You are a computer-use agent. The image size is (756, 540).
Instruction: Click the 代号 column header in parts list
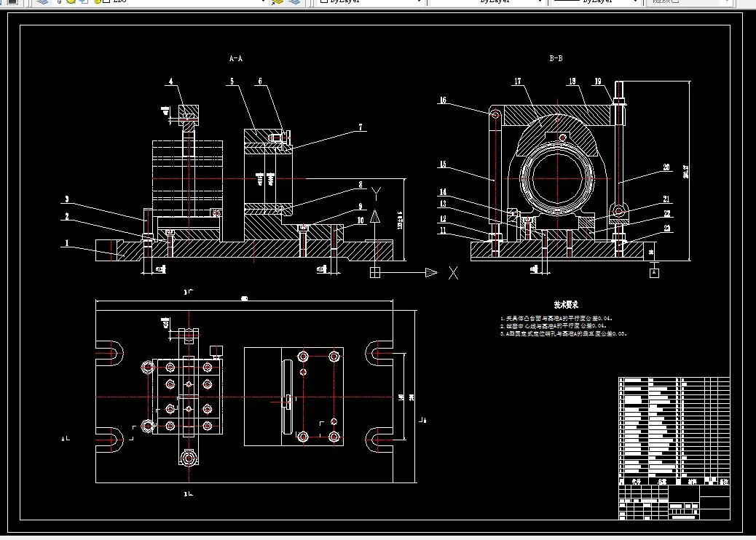637,481
